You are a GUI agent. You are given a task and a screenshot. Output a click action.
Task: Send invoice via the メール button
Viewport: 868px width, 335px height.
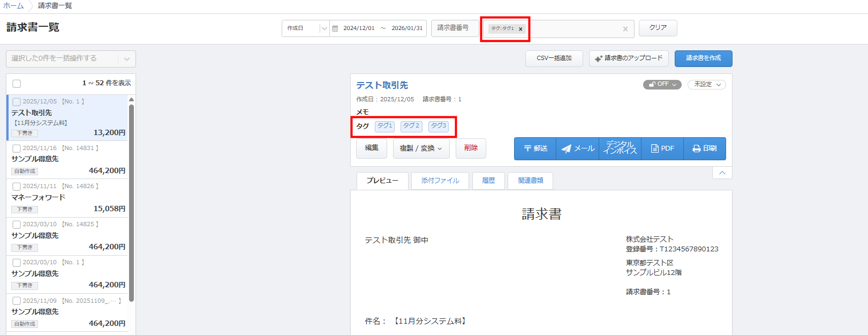click(577, 148)
